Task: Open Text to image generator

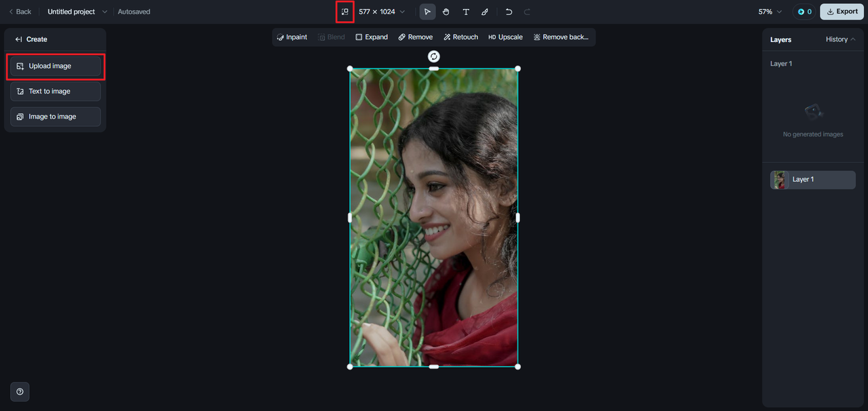Action: pos(56,91)
